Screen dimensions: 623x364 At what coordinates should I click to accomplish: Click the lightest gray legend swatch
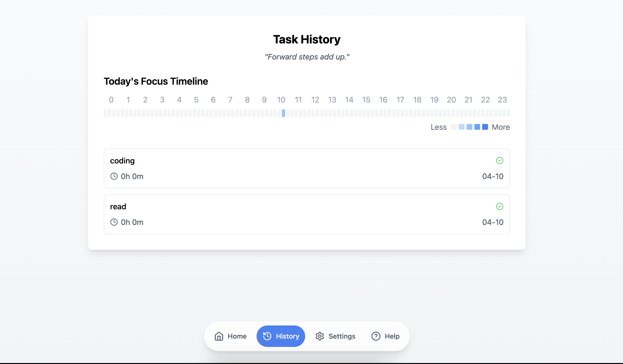click(x=454, y=127)
